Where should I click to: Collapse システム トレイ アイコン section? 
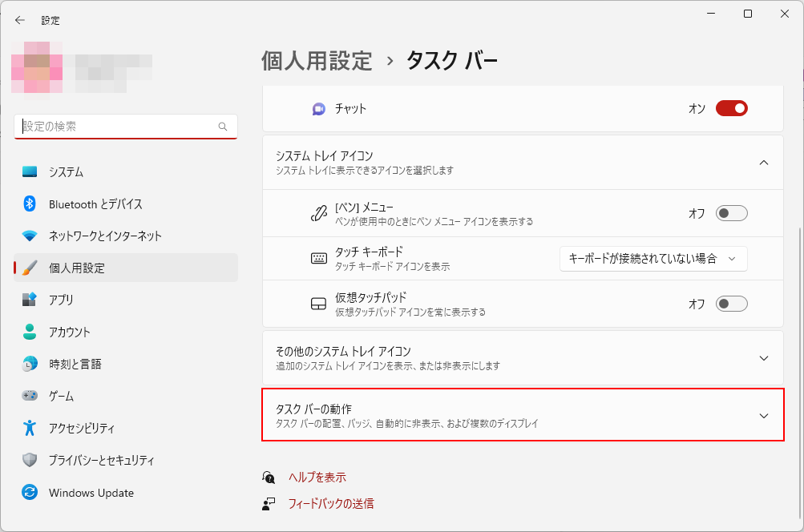pos(763,163)
